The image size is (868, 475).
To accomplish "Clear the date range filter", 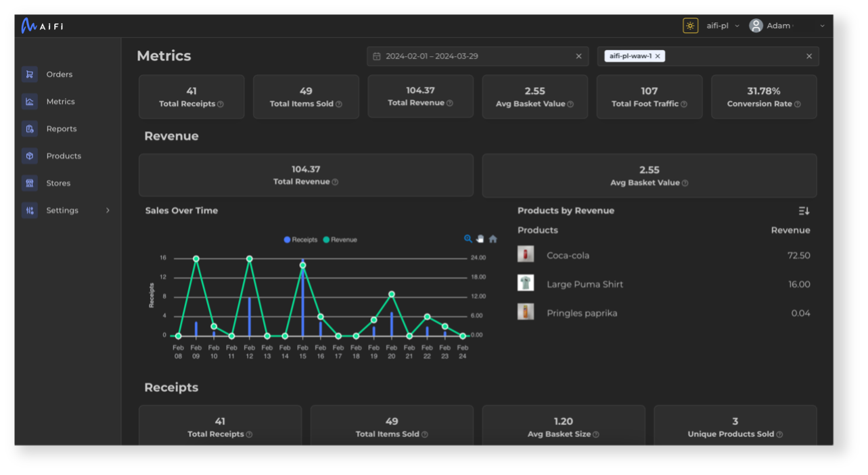I will pos(578,56).
